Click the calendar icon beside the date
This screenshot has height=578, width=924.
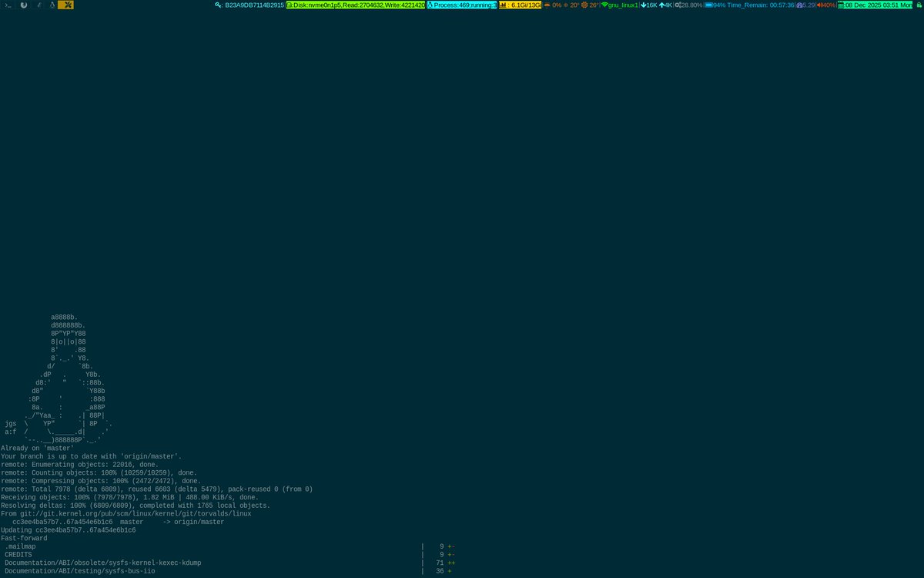841,5
